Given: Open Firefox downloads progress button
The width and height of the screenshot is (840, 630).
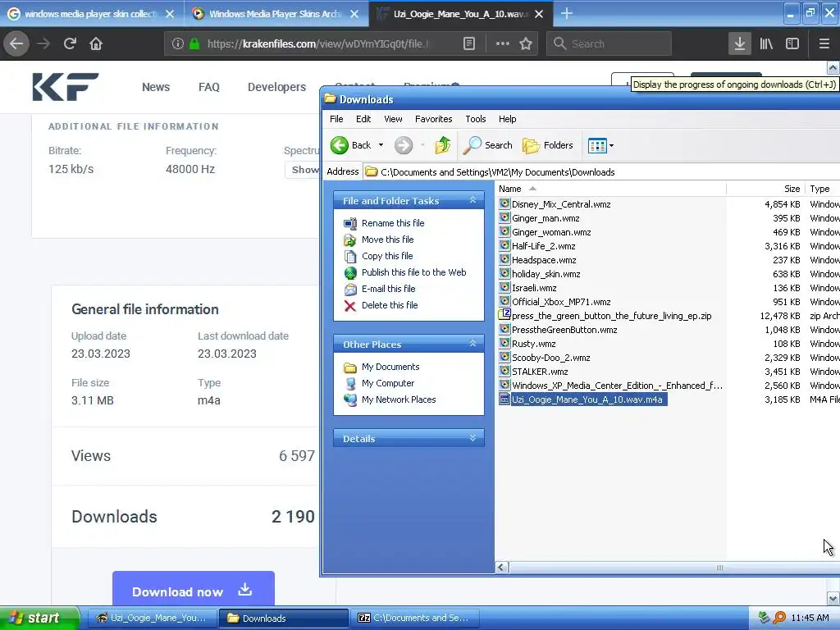Looking at the screenshot, I should pos(739,43).
